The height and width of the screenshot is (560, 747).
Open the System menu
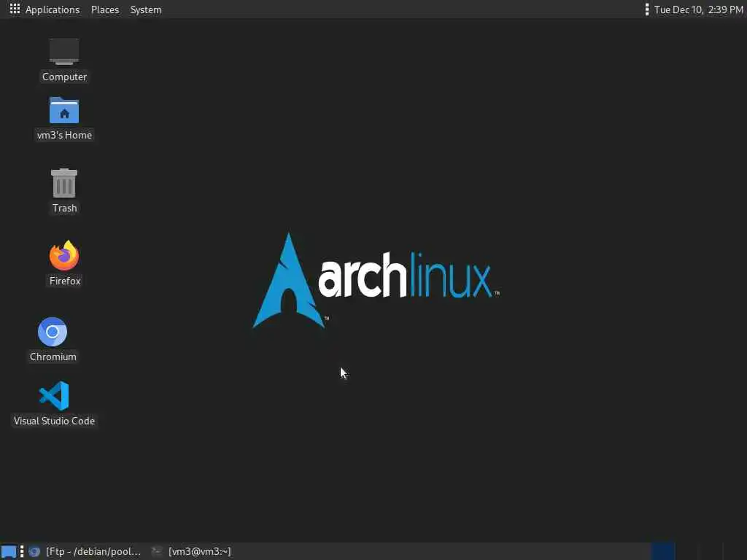[x=146, y=9]
